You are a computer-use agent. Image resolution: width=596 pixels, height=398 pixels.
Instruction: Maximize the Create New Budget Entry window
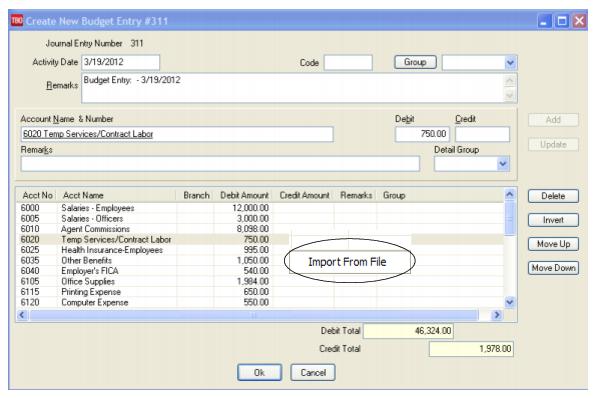(561, 21)
